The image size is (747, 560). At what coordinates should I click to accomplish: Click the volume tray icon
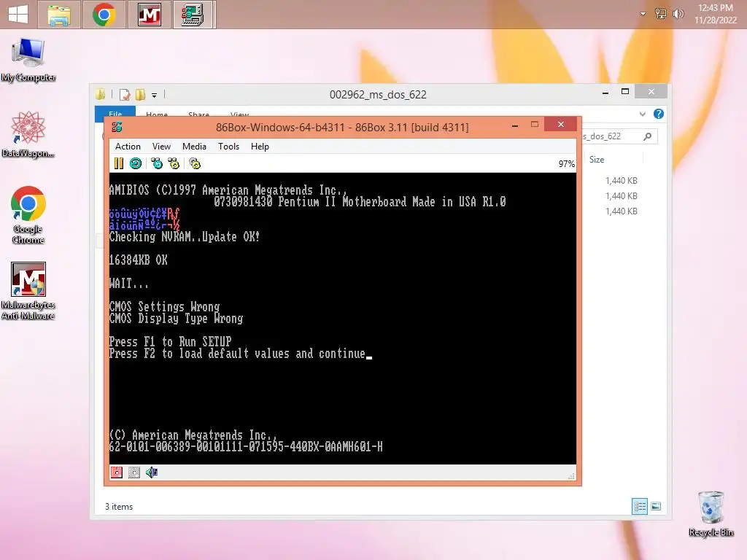678,14
